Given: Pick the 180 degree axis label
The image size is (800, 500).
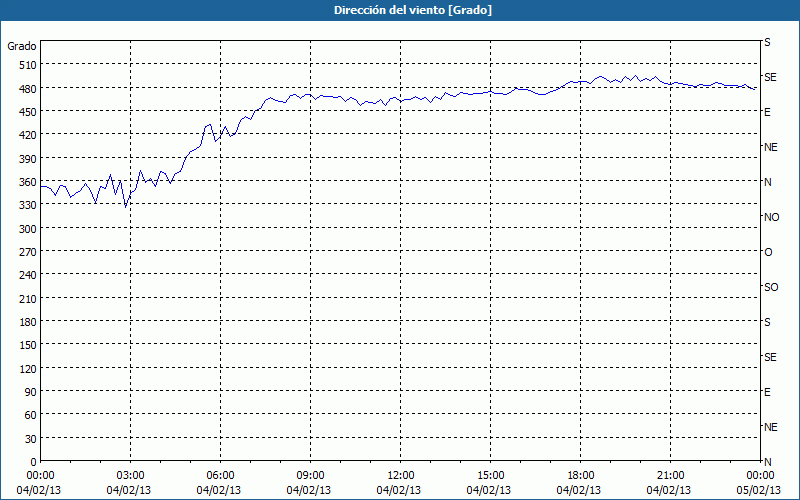Looking at the screenshot, I should pos(28,322).
